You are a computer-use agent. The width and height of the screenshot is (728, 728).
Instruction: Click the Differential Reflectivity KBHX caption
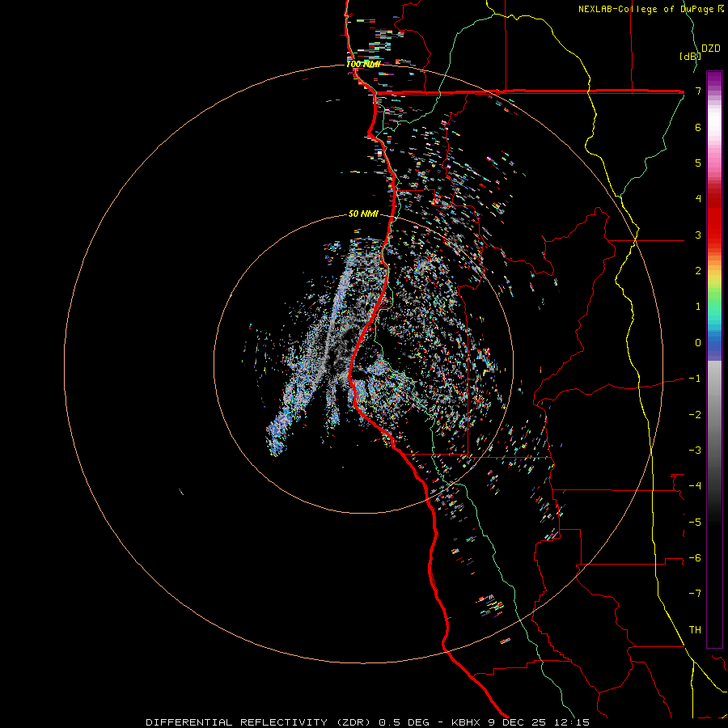pyautogui.click(x=368, y=722)
